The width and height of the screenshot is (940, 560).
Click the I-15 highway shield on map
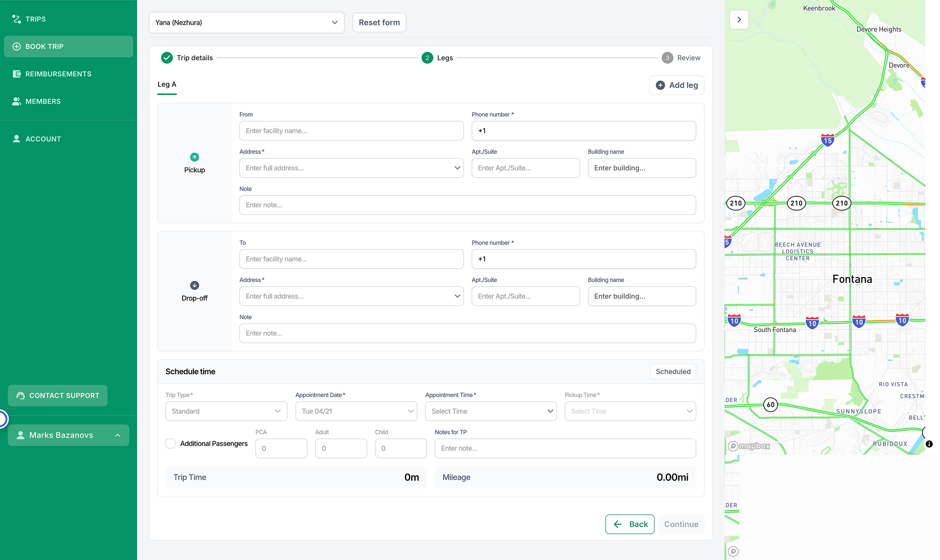[x=827, y=140]
